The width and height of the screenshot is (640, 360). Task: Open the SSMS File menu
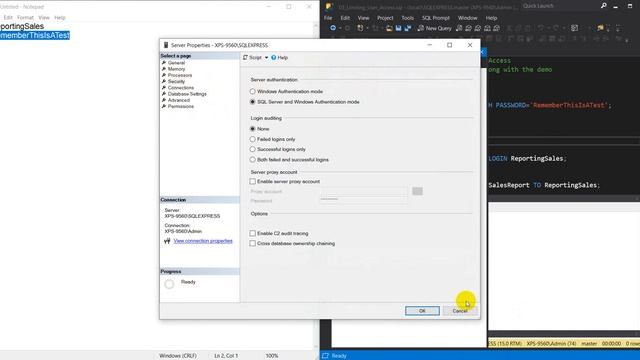(328, 18)
